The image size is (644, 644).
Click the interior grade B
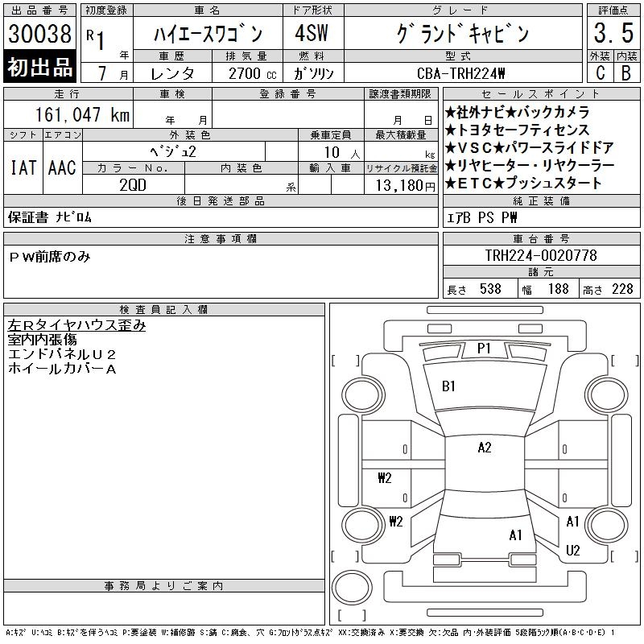pos(626,72)
